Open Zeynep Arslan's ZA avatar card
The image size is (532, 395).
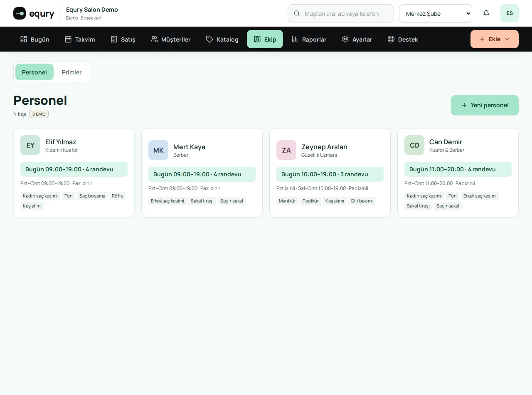(x=286, y=150)
